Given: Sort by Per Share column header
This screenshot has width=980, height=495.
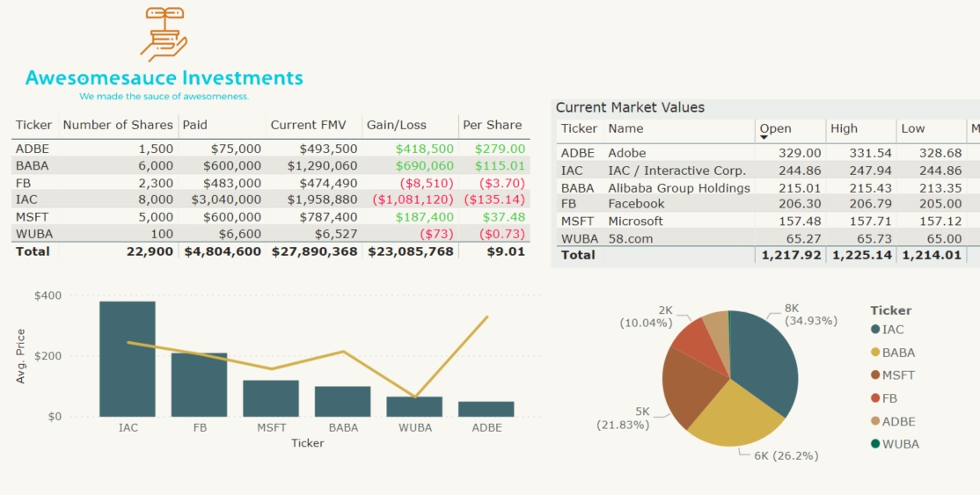Looking at the screenshot, I should (493, 125).
